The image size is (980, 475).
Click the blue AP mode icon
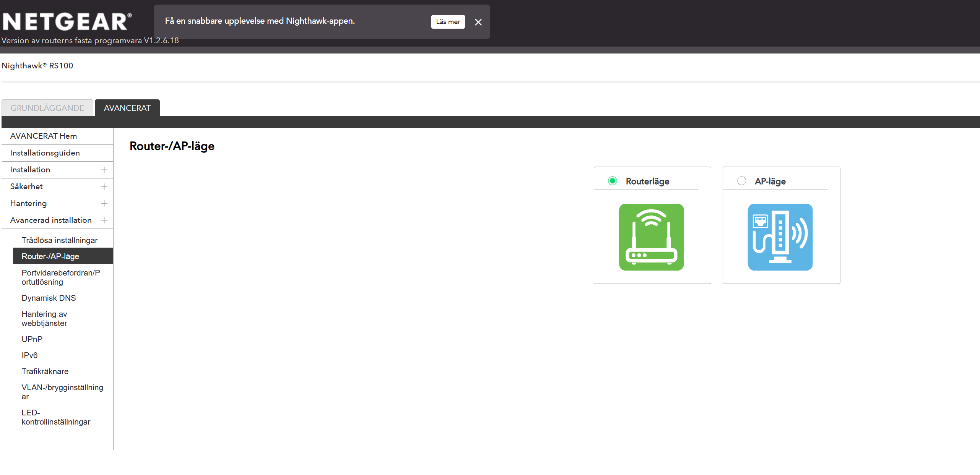pos(780,237)
